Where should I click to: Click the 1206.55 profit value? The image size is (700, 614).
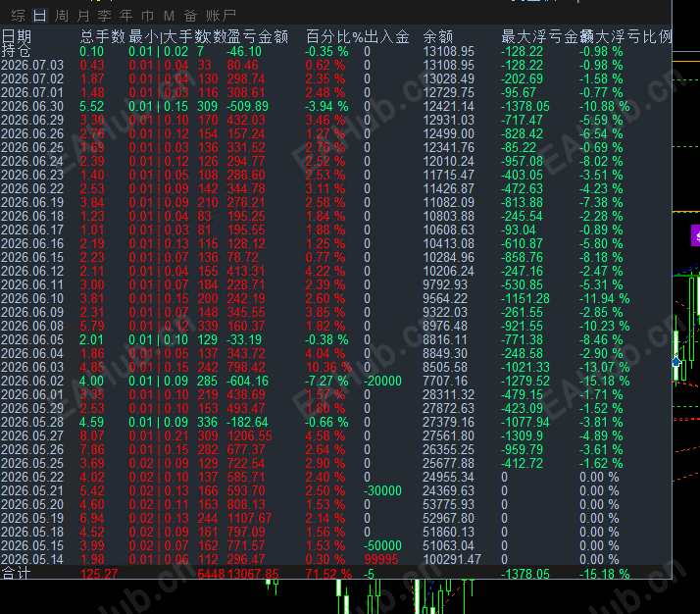pyautogui.click(x=250, y=435)
